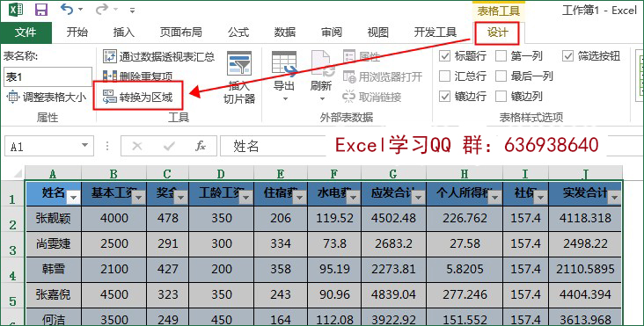Image resolution: width=644 pixels, height=326 pixels.
Task: Select the 设计 table tools tab
Action: click(497, 33)
